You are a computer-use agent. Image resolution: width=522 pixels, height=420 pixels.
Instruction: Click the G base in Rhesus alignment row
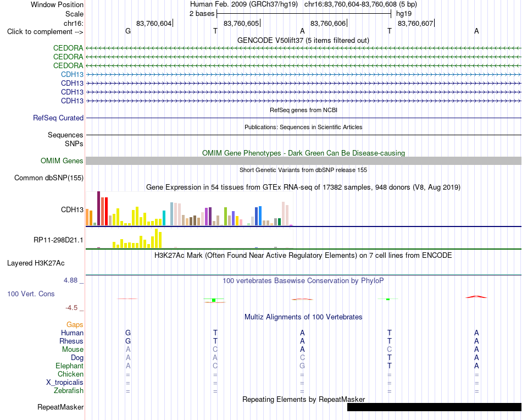click(128, 341)
